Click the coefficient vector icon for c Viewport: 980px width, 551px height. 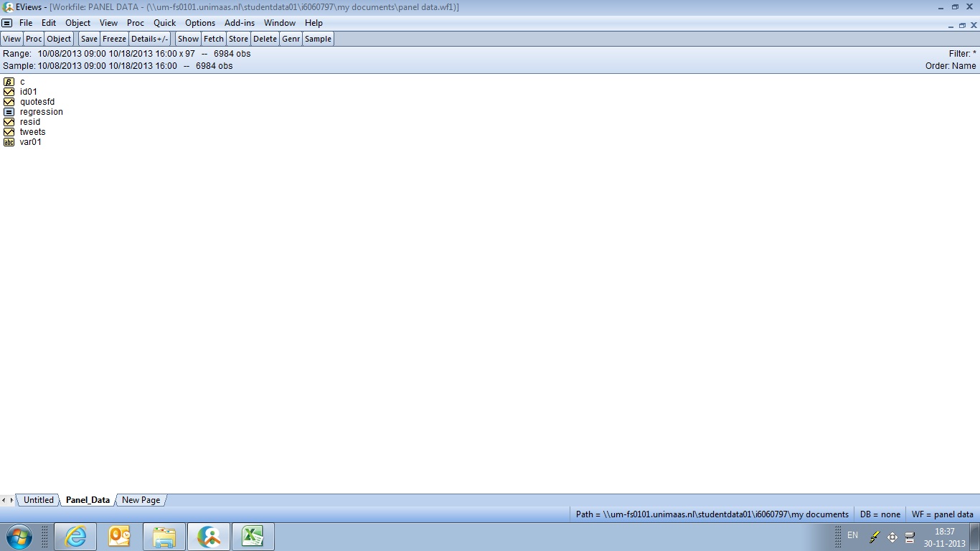(9, 82)
